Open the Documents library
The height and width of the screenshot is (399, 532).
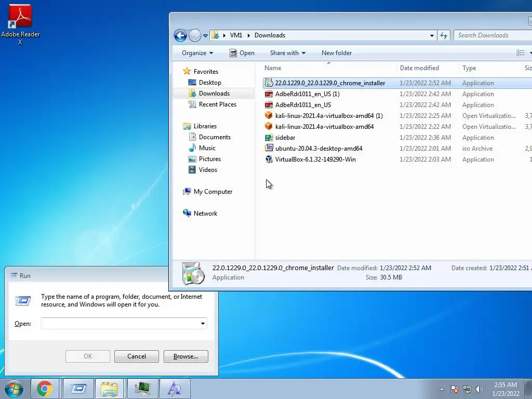tap(215, 137)
